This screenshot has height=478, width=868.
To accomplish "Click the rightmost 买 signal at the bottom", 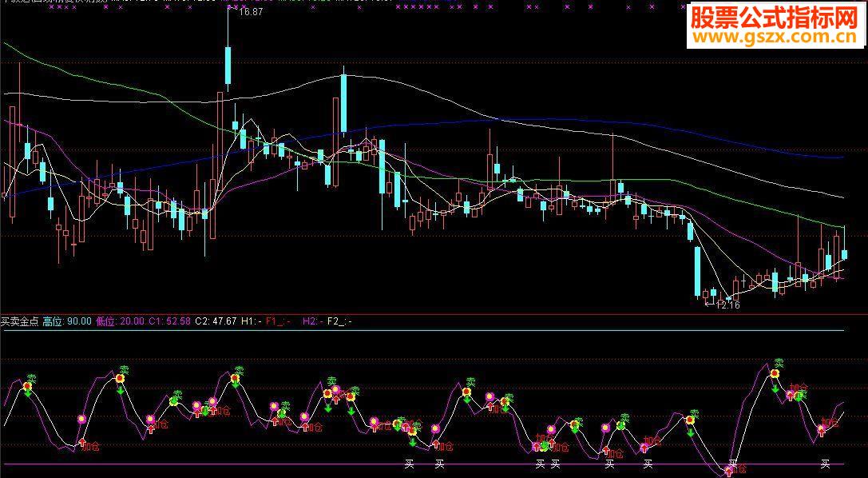I will pos(825,464).
